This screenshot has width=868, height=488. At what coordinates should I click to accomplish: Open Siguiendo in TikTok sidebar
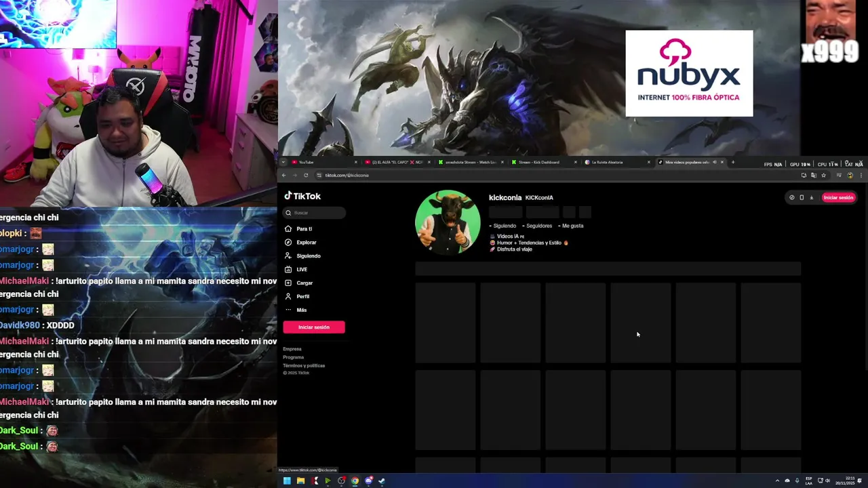302,256
